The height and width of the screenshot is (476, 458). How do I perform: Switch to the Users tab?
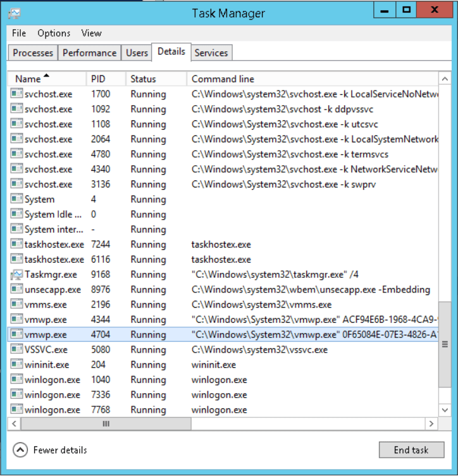click(137, 53)
